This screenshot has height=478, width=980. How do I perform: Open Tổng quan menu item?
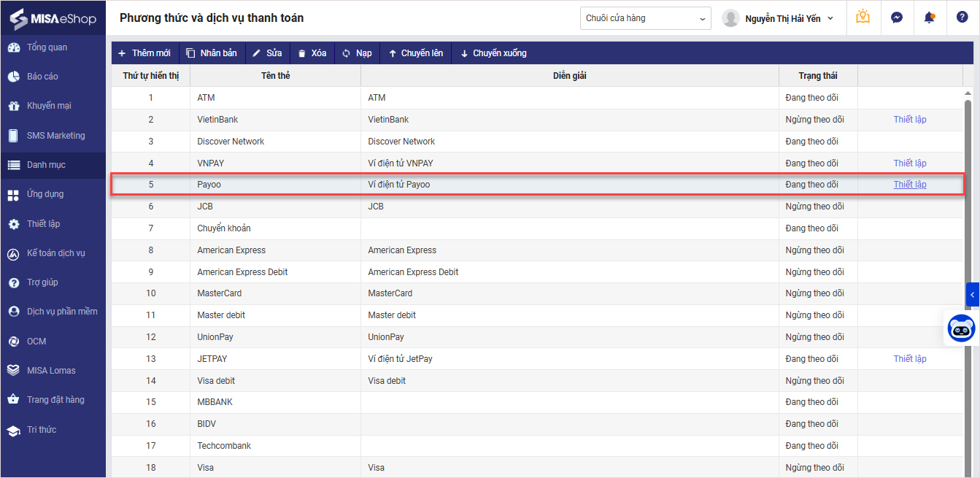click(x=47, y=47)
